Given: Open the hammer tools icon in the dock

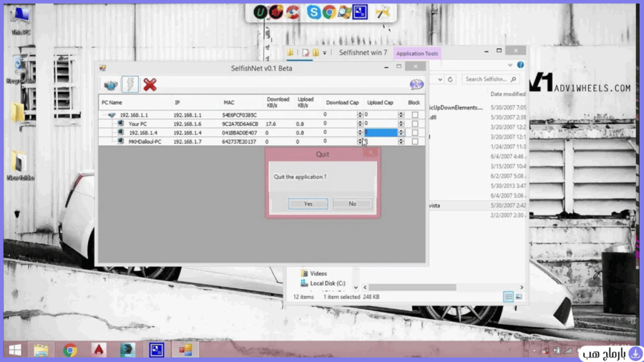Looking at the screenshot, I should (383, 13).
